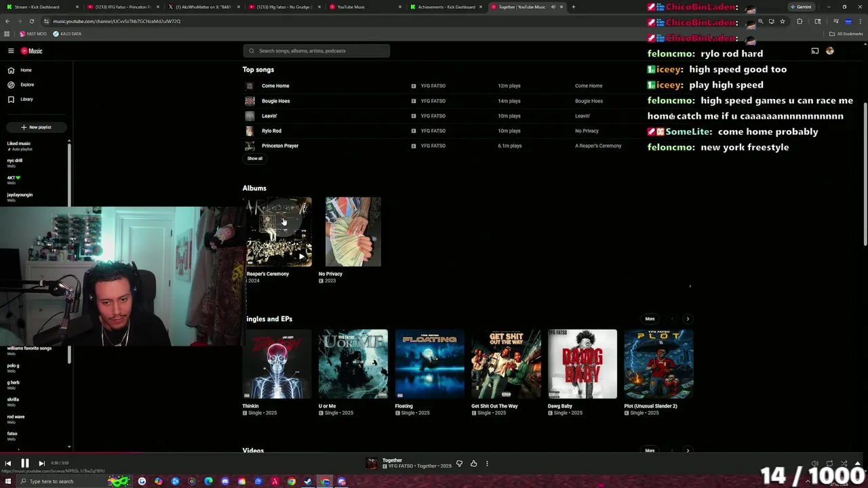Viewport: 868px width, 488px height.
Task: Open the Liked music playlist
Action: tap(19, 146)
